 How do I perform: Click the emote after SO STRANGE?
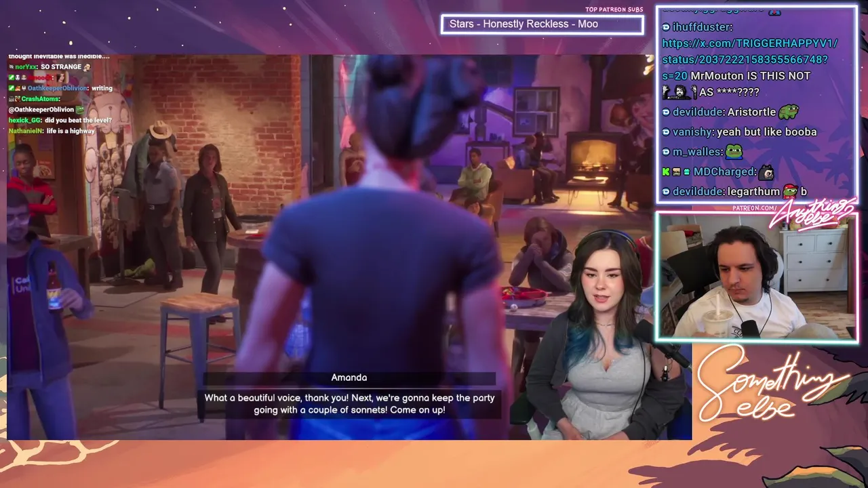(87, 67)
